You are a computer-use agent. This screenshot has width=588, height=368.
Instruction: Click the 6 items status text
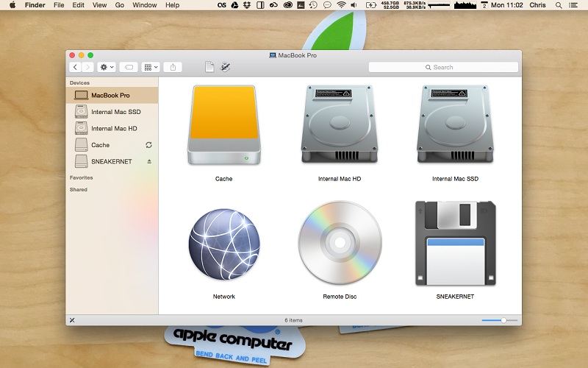(x=293, y=320)
